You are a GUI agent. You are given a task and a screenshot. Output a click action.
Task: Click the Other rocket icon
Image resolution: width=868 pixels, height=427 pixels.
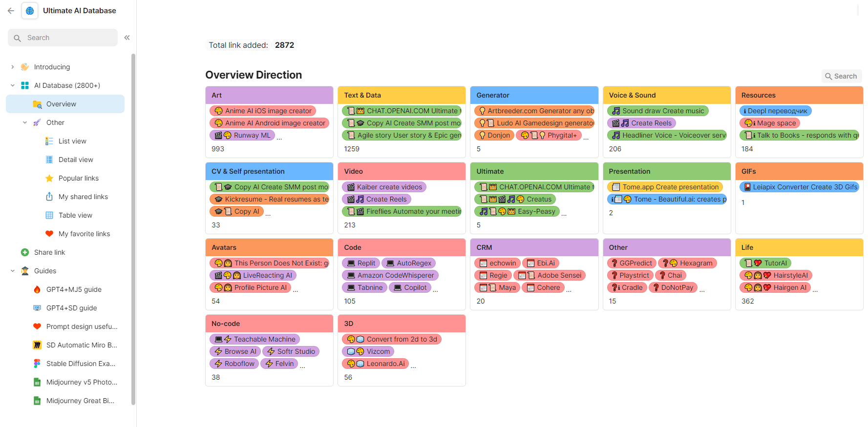[x=37, y=122]
